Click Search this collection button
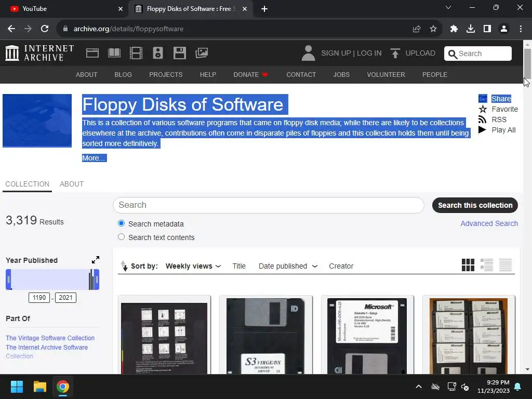 (475, 205)
